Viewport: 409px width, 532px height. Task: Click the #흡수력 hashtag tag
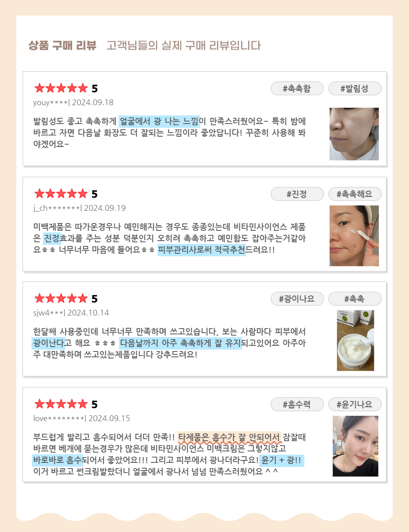pyautogui.click(x=297, y=404)
